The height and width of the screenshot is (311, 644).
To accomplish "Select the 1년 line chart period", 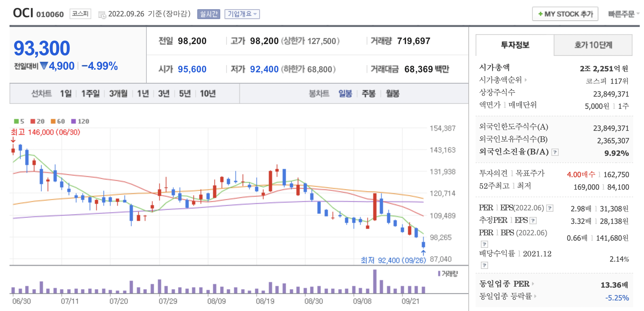I will [143, 94].
